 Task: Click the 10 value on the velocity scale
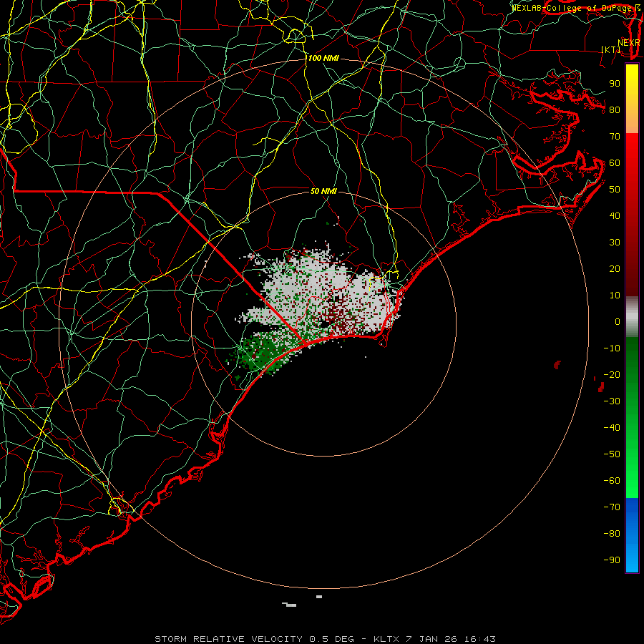(x=615, y=296)
